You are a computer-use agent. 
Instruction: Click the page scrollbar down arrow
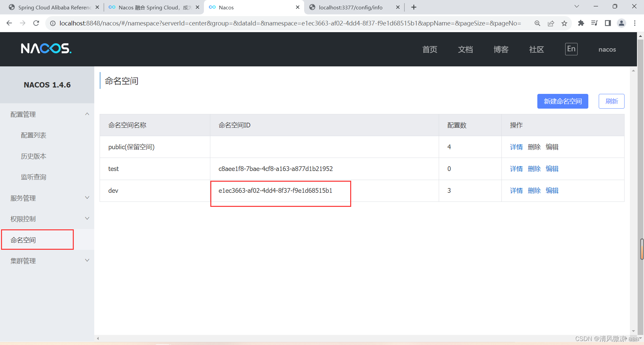[x=633, y=331]
